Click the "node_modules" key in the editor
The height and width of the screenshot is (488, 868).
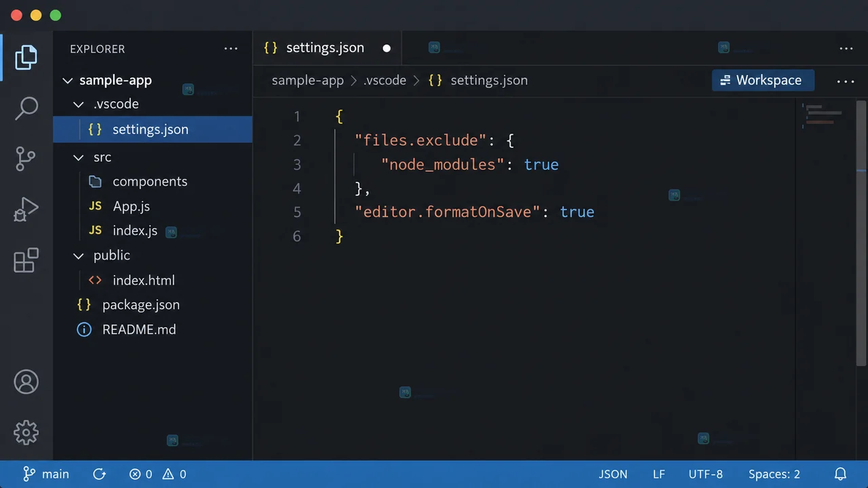(443, 165)
